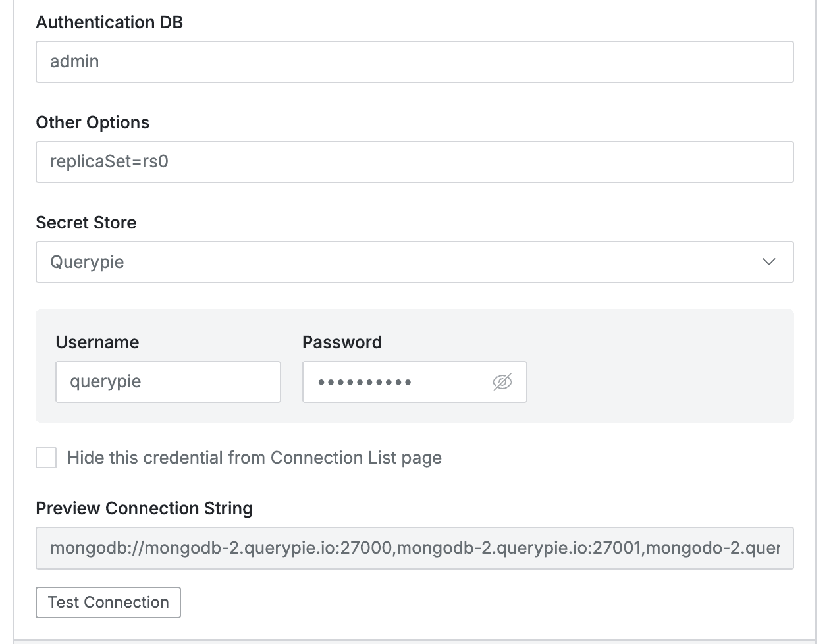Screen dimensions: 831x644
Task: Click the mongodb connection string preview
Action: click(414, 548)
